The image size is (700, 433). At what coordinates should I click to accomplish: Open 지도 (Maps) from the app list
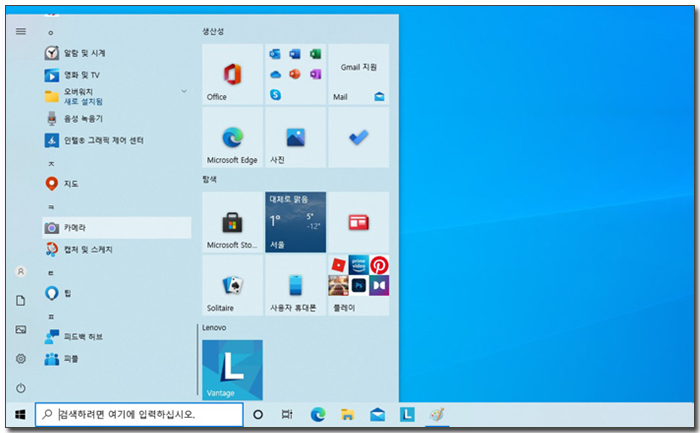point(117,184)
